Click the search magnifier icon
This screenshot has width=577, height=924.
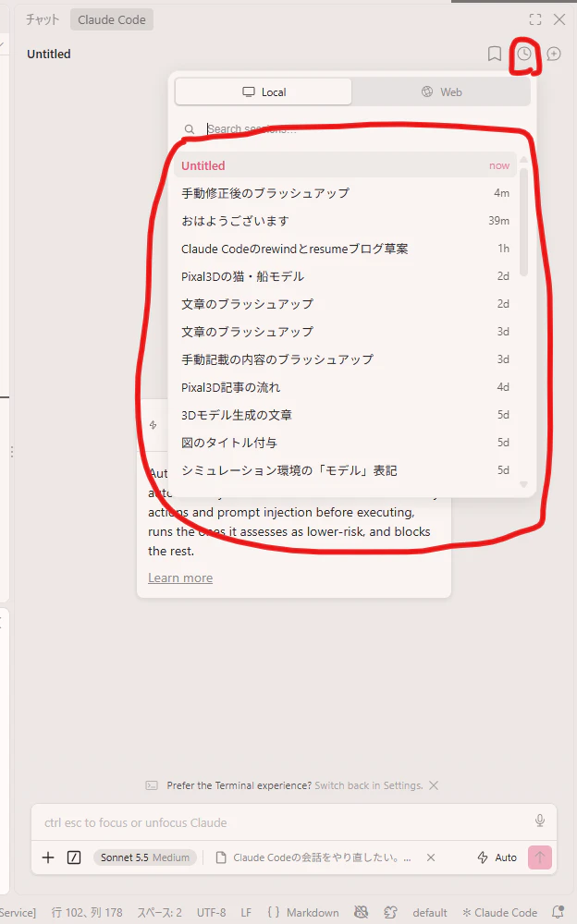tap(190, 129)
